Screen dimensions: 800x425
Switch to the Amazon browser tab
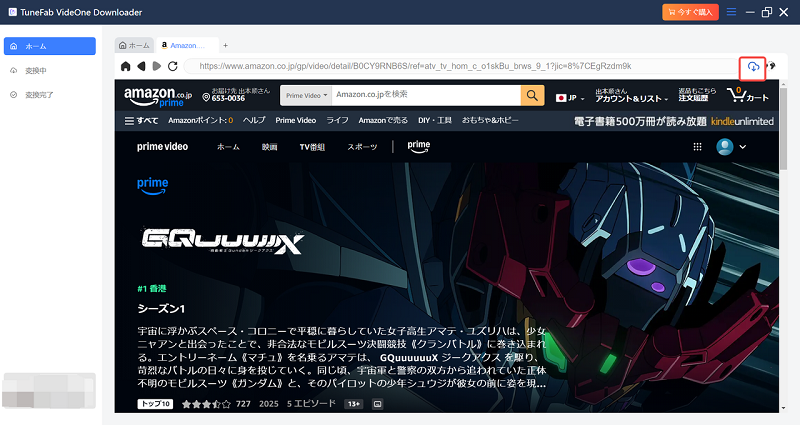[x=187, y=45]
